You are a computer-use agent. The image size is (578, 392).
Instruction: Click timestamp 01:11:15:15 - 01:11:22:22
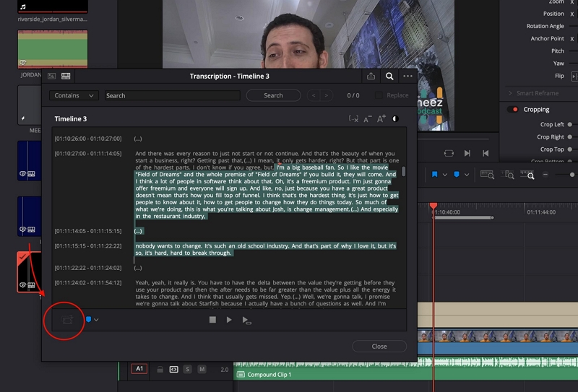(x=87, y=245)
